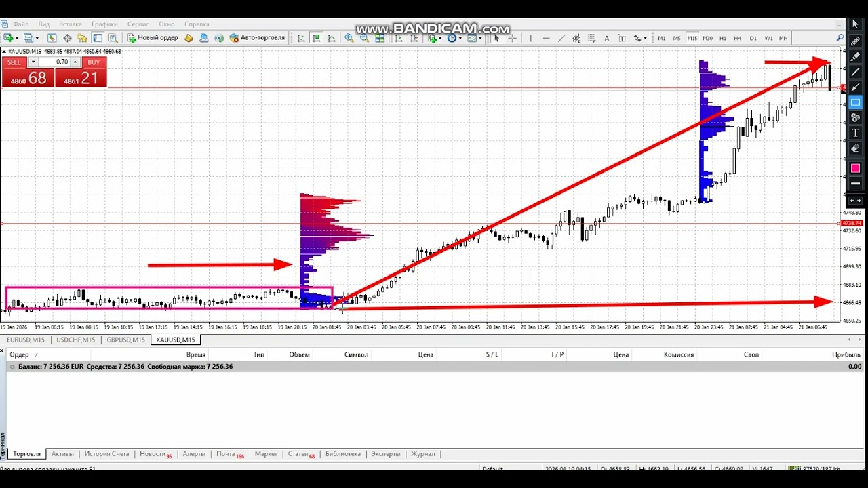Select the equidistant channel tool
Image resolution: width=868 pixels, height=488 pixels.
click(x=576, y=38)
